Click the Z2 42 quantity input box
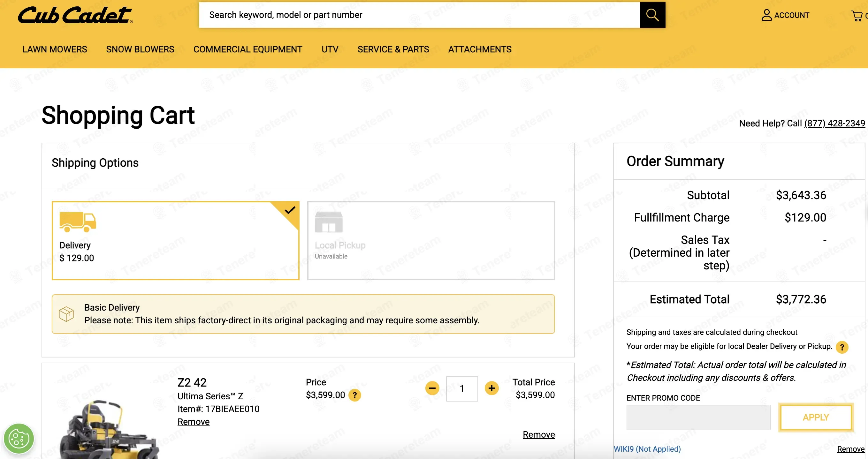 (x=462, y=388)
